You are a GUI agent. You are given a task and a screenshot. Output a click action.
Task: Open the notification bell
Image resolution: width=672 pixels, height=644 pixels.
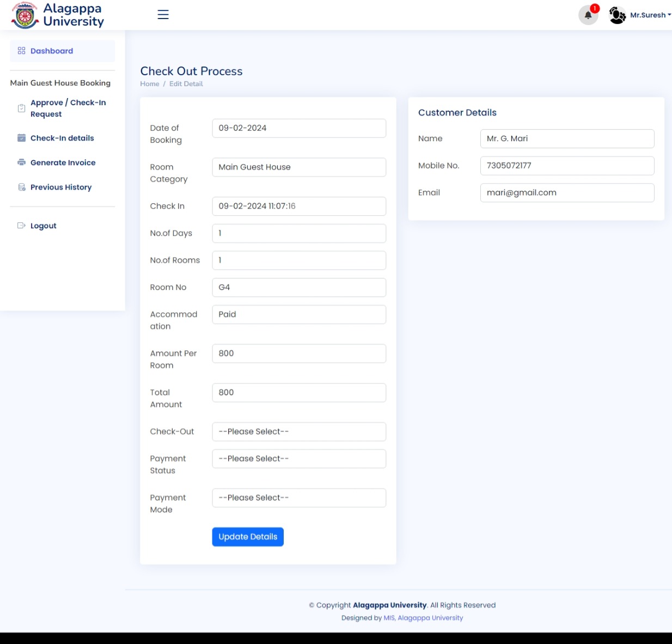click(x=588, y=15)
